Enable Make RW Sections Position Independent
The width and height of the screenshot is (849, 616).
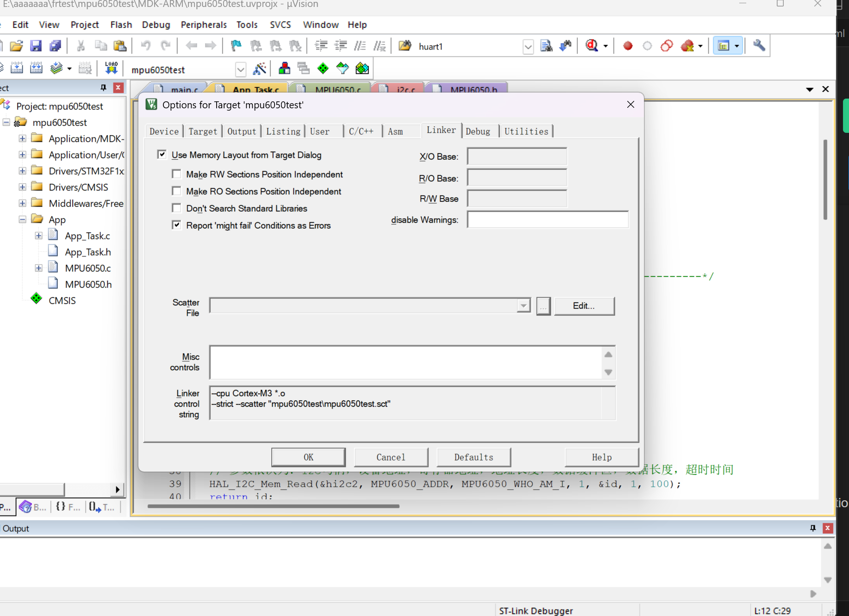click(x=176, y=174)
